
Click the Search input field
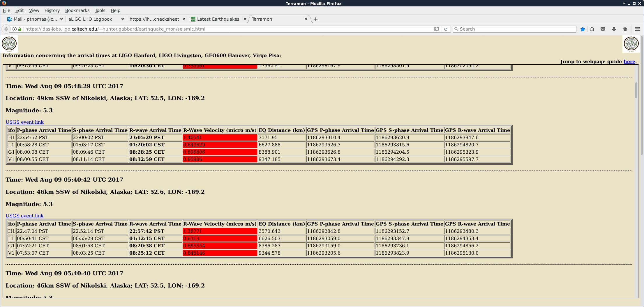point(514,29)
